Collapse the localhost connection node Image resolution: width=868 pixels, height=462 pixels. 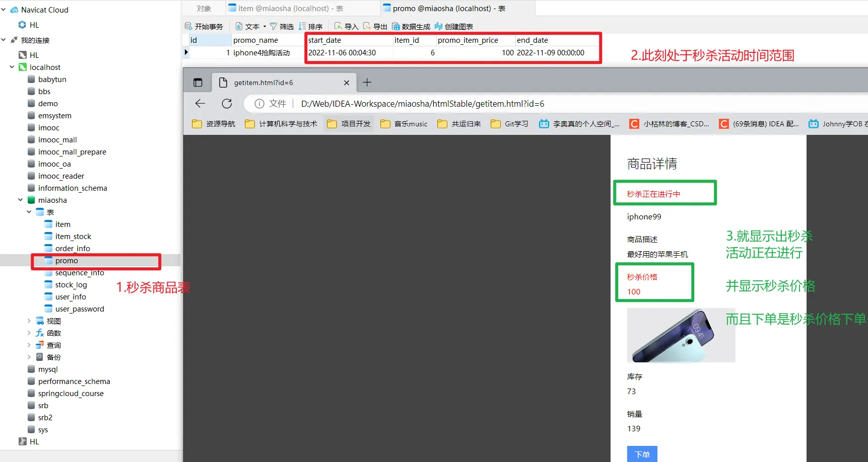click(x=12, y=67)
